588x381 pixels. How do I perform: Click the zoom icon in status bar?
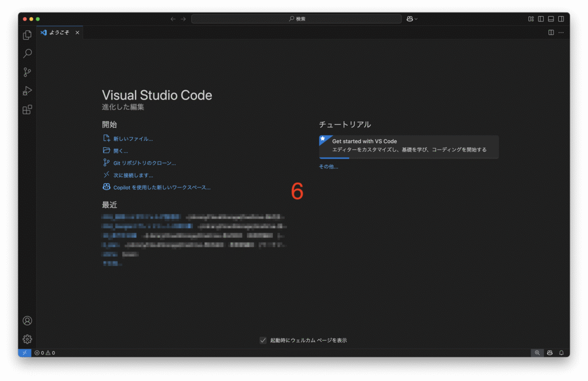537,353
